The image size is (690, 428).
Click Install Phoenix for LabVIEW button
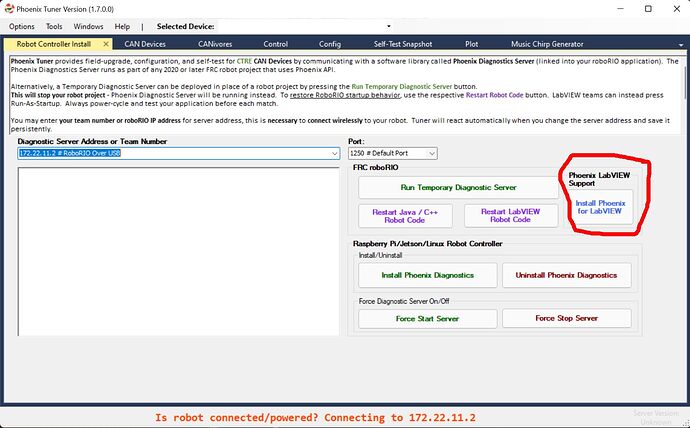(x=600, y=207)
